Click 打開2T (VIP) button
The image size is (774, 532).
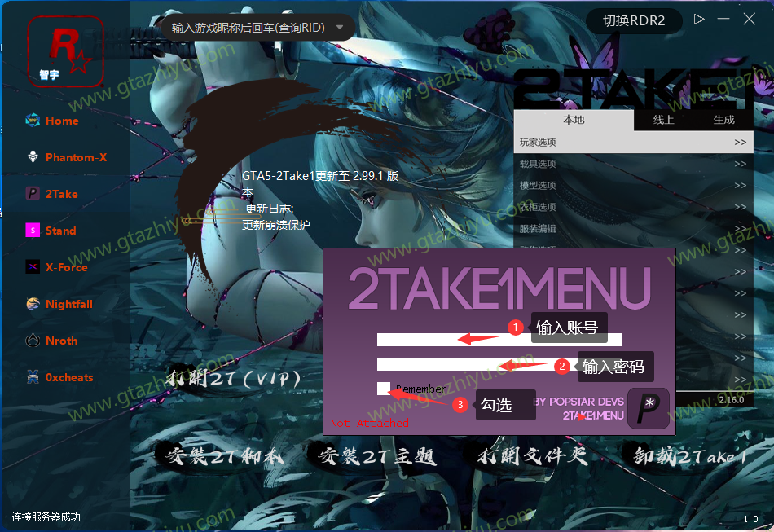[233, 379]
